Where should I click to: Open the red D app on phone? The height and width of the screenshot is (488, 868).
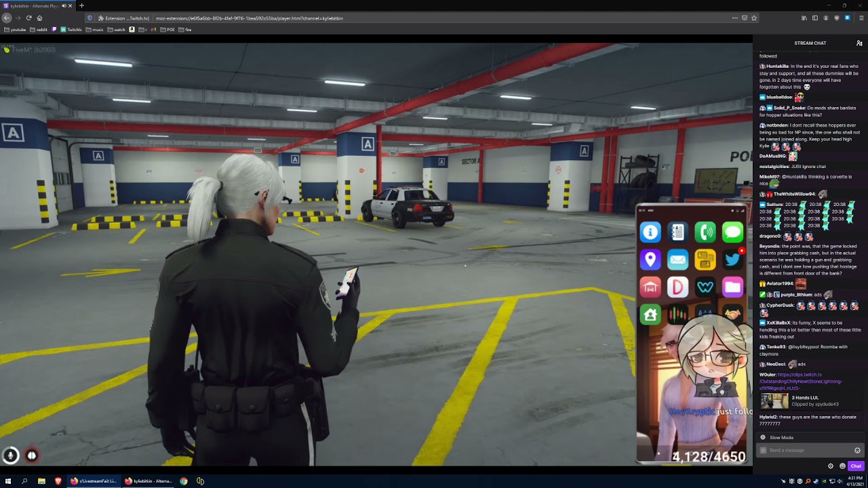click(677, 287)
